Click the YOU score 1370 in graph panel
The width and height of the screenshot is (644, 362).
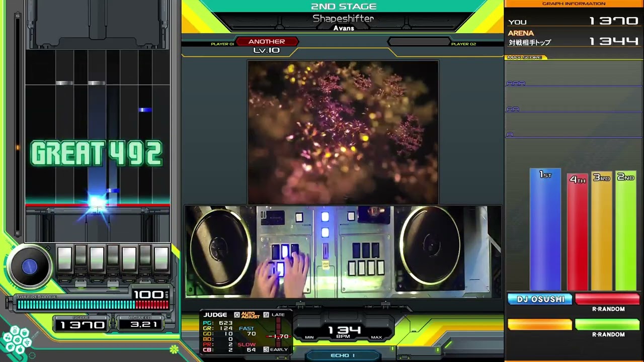[614, 21]
